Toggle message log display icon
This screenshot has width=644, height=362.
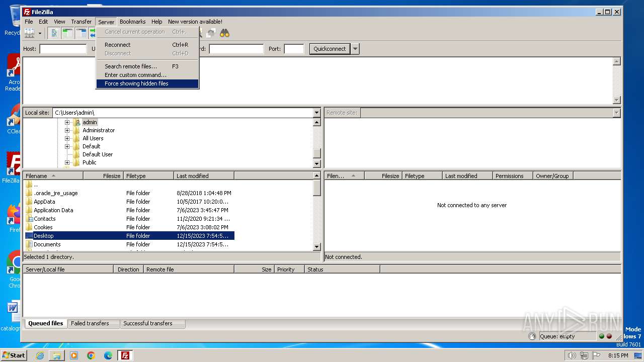coord(54,33)
